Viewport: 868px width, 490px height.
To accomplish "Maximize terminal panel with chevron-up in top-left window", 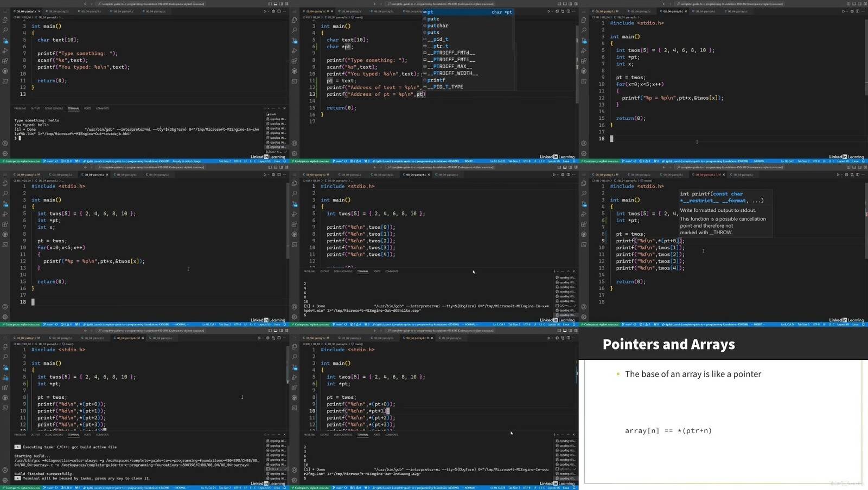I will 279,108.
